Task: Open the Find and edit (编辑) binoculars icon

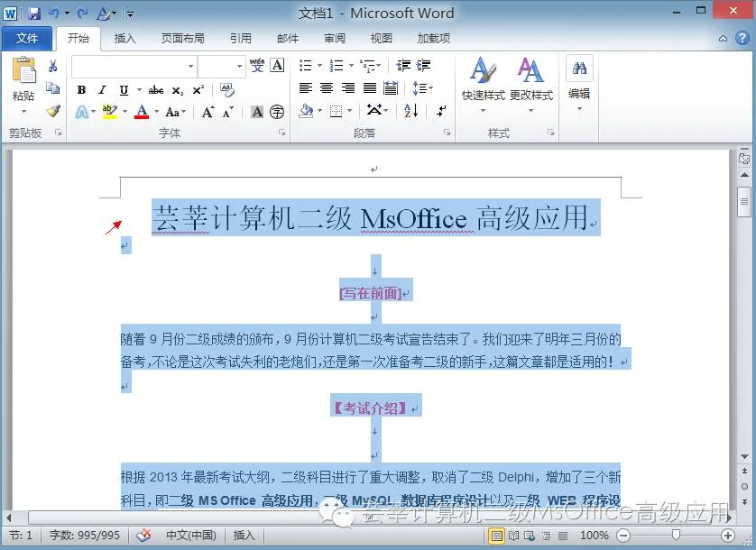Action: point(579,69)
